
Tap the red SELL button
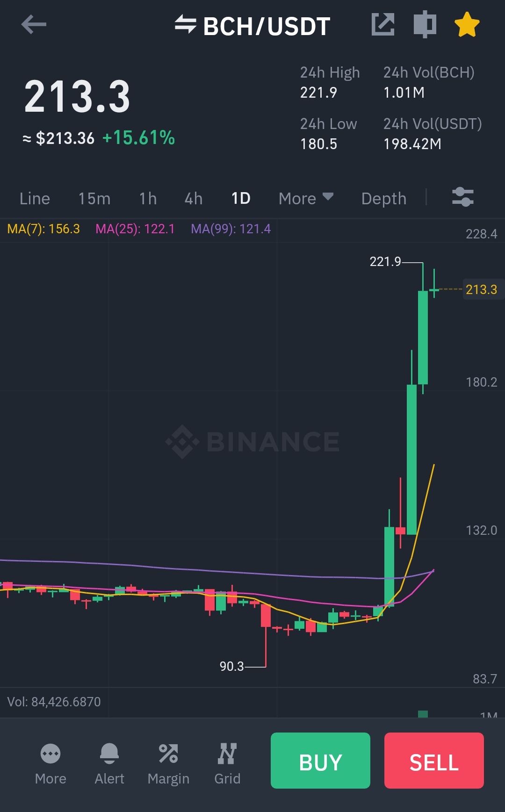(x=434, y=761)
